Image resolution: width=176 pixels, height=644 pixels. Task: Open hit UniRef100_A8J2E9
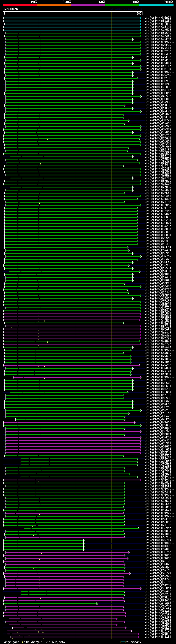[158, 21]
